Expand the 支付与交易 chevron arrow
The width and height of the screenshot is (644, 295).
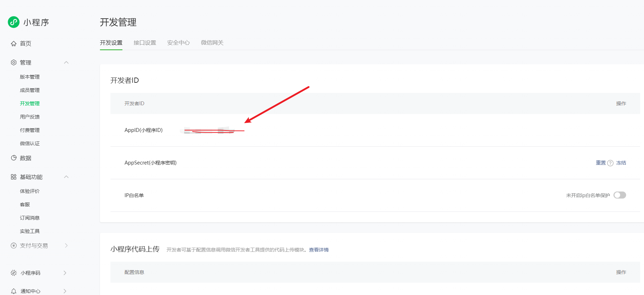[x=66, y=246]
